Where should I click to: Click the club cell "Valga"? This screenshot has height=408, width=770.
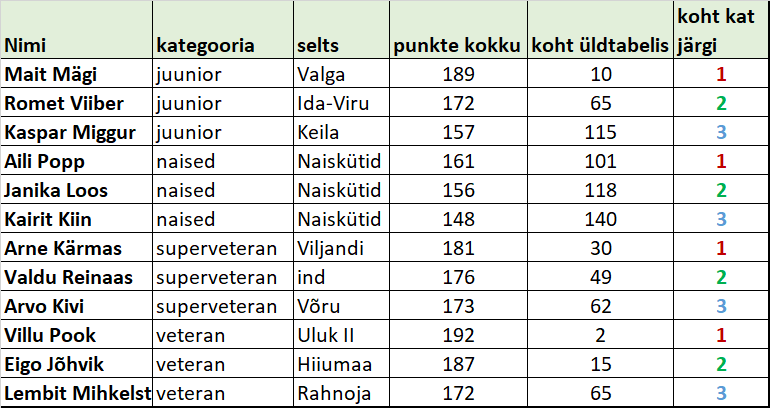coord(320,74)
